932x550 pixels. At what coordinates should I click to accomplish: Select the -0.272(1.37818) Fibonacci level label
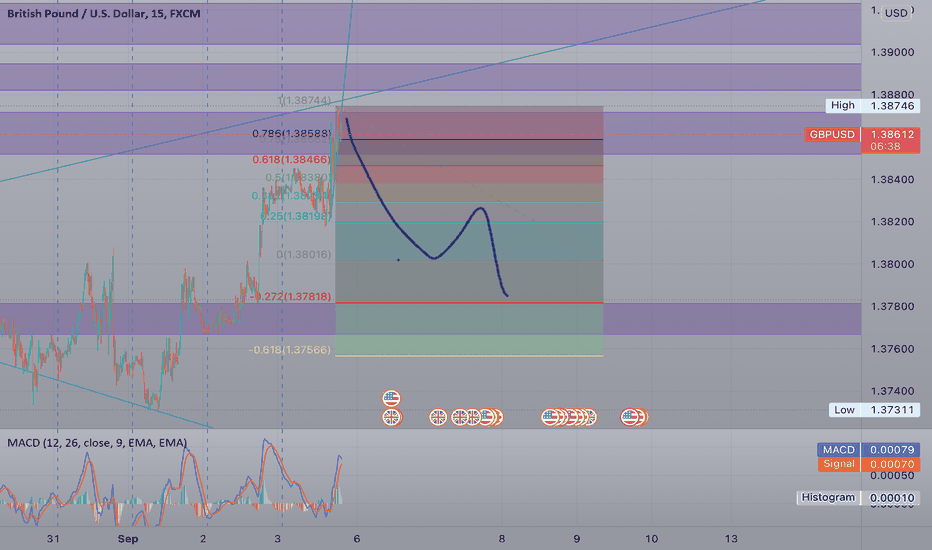(x=291, y=296)
